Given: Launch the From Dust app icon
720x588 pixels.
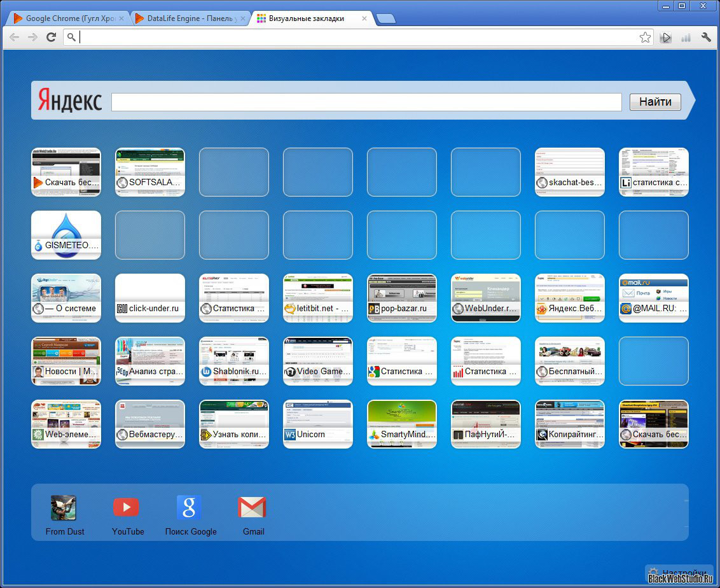Looking at the screenshot, I should click(64, 507).
